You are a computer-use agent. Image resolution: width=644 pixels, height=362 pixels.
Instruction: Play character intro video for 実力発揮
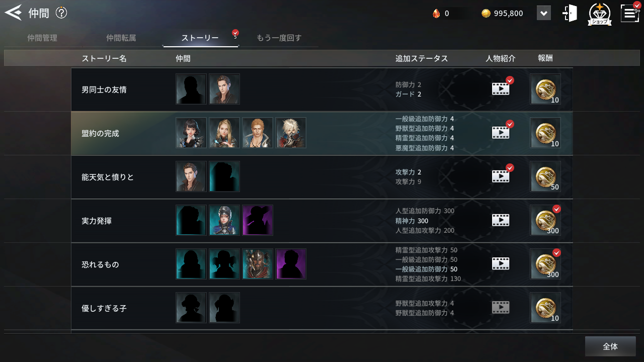(501, 220)
